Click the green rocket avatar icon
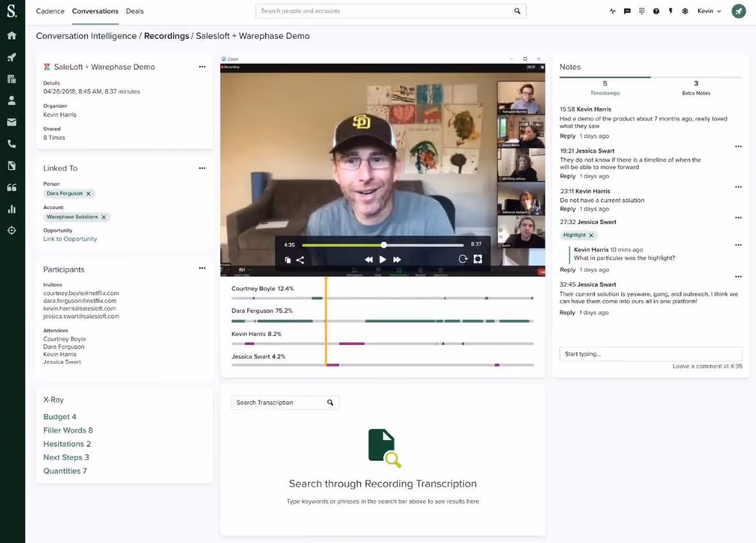Image resolution: width=756 pixels, height=543 pixels. point(738,11)
